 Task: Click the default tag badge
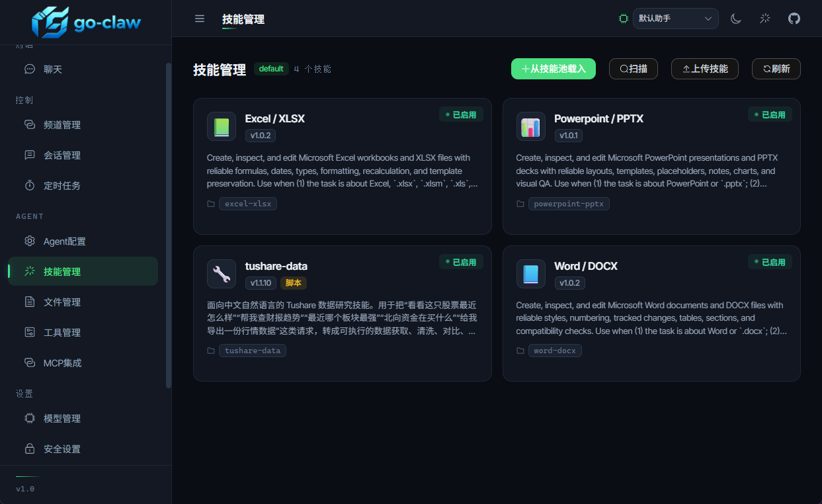[x=271, y=69]
